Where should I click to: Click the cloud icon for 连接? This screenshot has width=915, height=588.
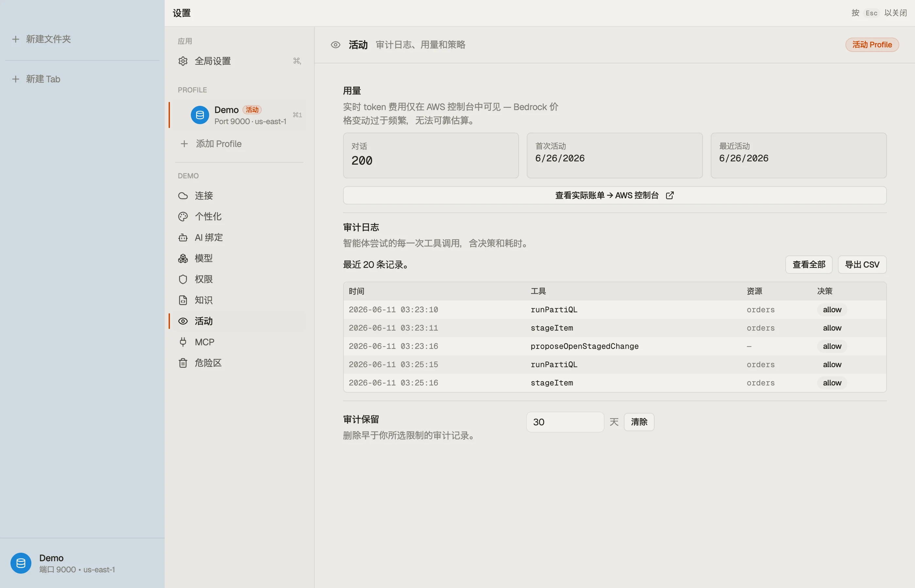click(x=183, y=195)
